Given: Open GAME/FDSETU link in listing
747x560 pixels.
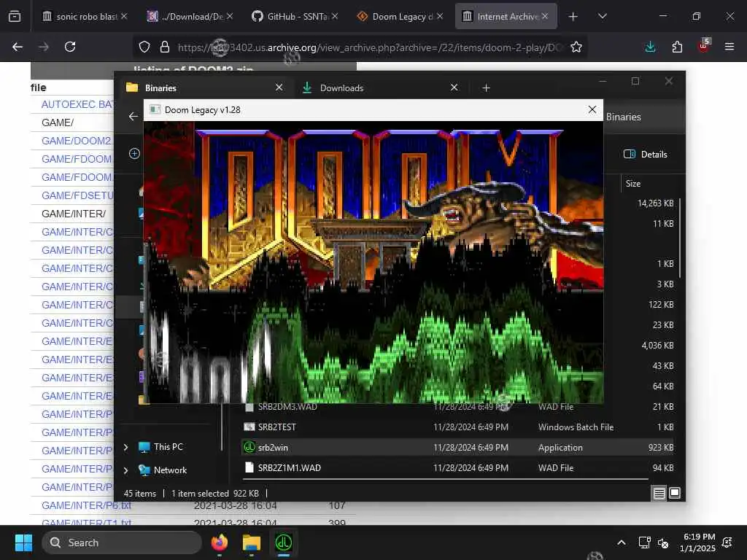Looking at the screenshot, I should point(77,195).
